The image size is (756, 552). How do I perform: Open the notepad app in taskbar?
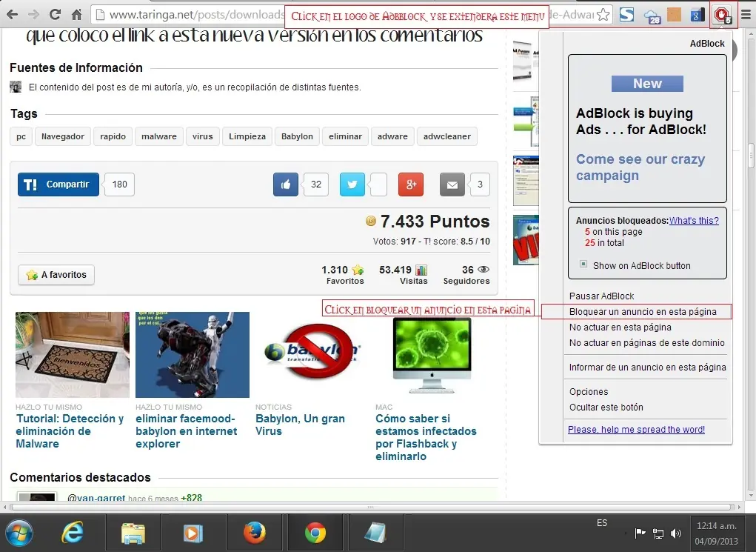tap(375, 533)
